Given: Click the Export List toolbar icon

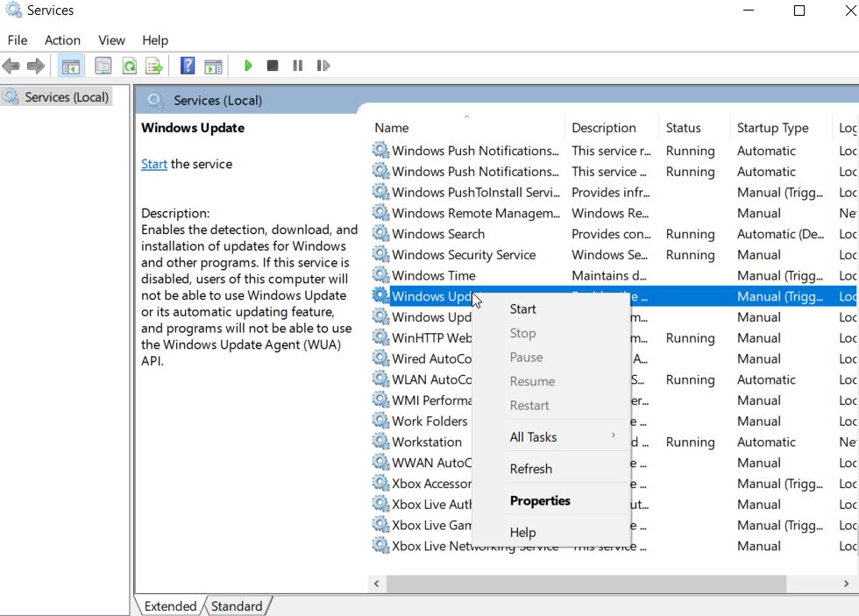Looking at the screenshot, I should [x=154, y=67].
